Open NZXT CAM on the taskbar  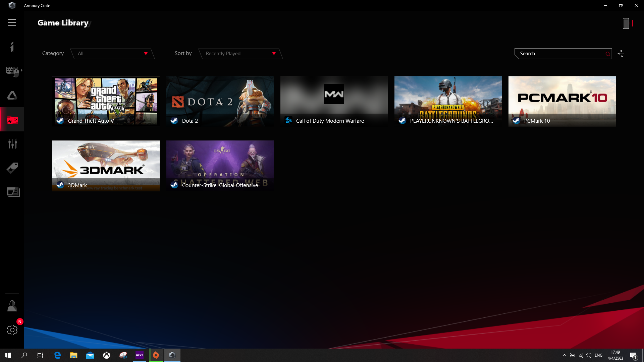140,355
